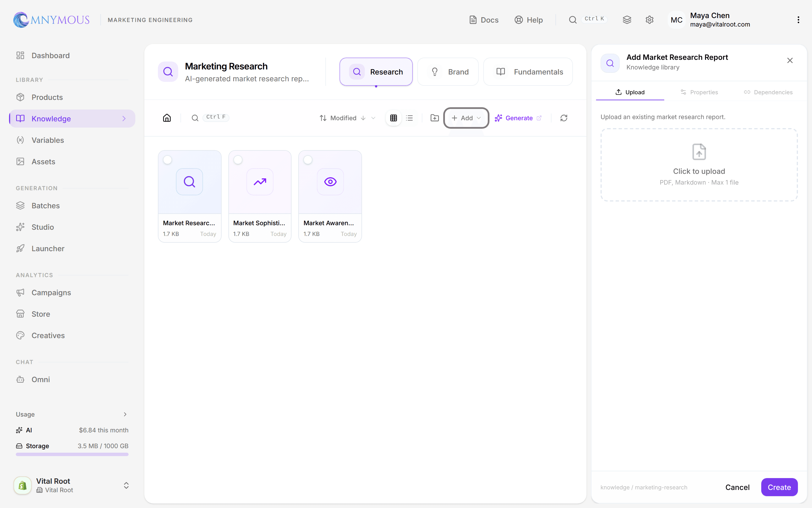Click Generate with AI
This screenshot has width=812, height=508.
point(518,118)
